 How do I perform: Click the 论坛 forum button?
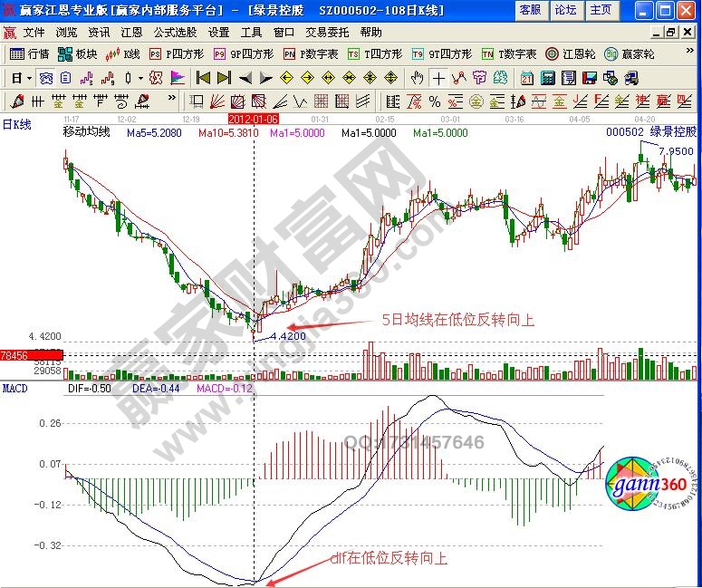click(565, 10)
